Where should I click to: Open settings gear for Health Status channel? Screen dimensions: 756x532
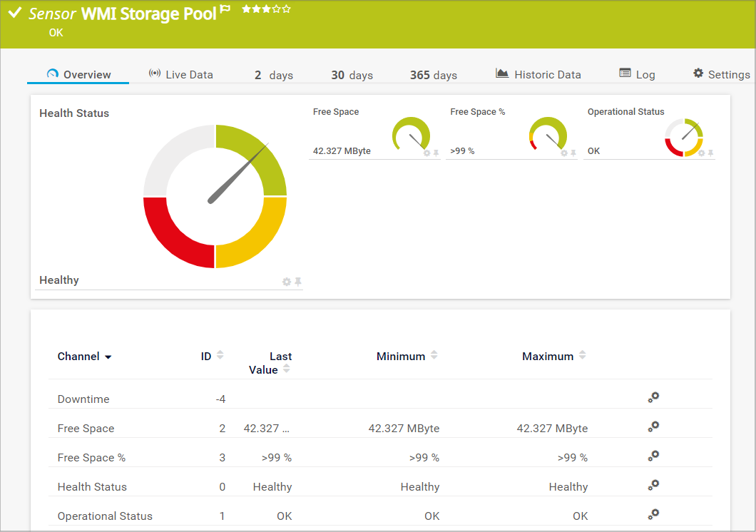click(x=653, y=486)
